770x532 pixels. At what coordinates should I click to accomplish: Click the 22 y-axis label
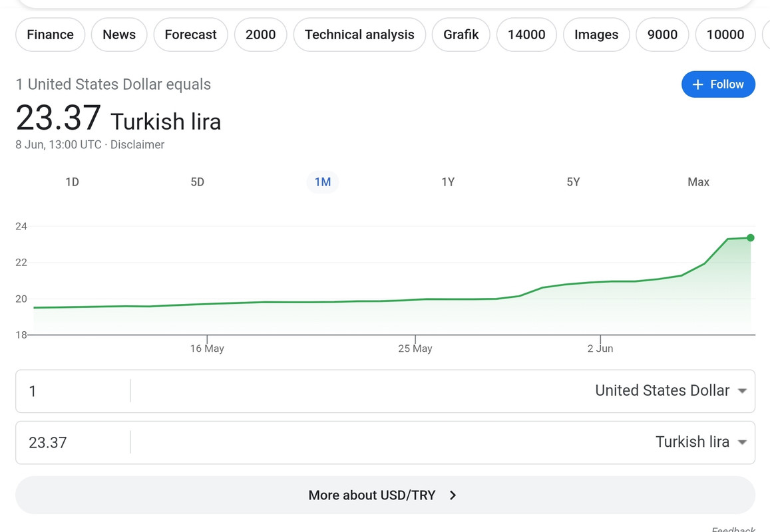(21, 263)
